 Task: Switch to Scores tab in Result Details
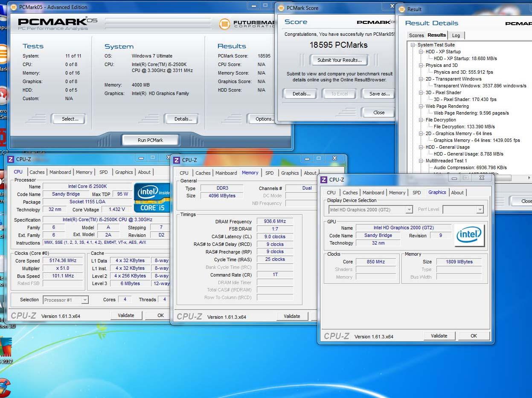coord(416,35)
